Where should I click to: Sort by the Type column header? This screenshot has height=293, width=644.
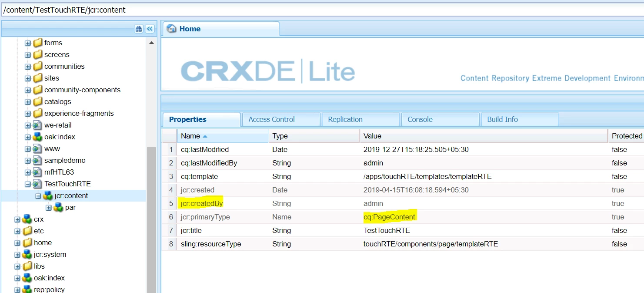coord(314,136)
